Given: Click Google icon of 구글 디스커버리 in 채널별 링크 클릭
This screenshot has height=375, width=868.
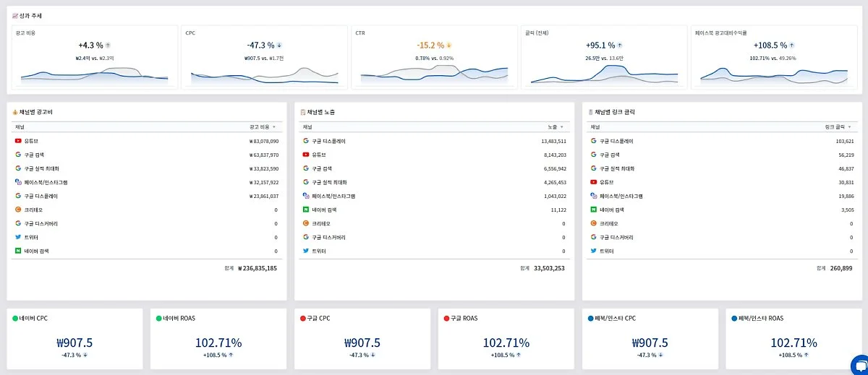Looking at the screenshot, I should pos(593,237).
